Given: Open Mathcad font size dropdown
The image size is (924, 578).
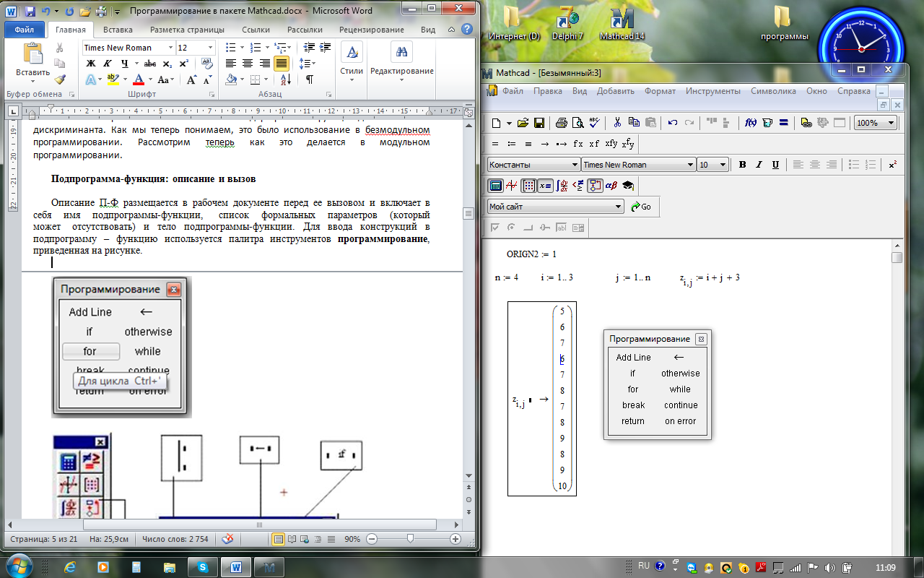Looking at the screenshot, I should tap(723, 165).
